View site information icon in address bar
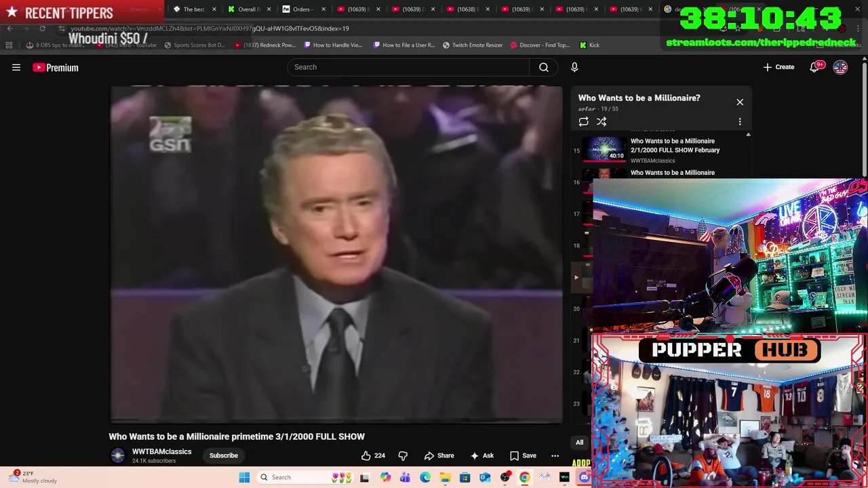 click(x=61, y=28)
